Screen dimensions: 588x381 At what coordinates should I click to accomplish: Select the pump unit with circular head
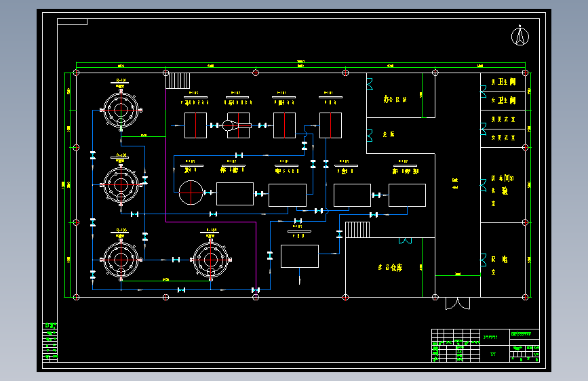237,125
